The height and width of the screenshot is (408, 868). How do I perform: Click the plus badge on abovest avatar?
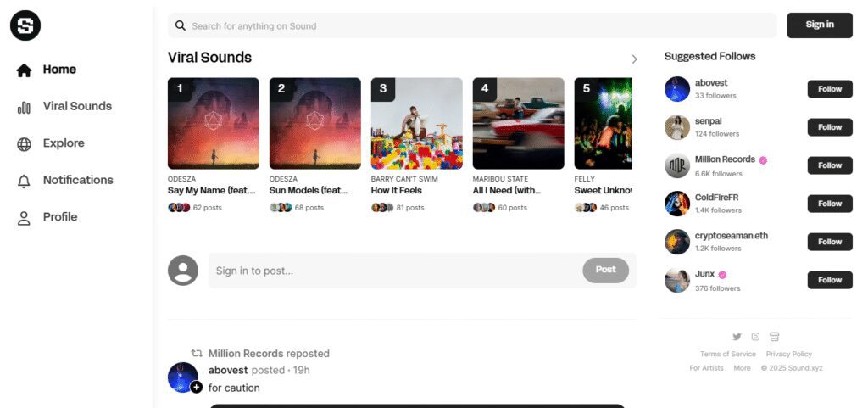click(x=196, y=387)
